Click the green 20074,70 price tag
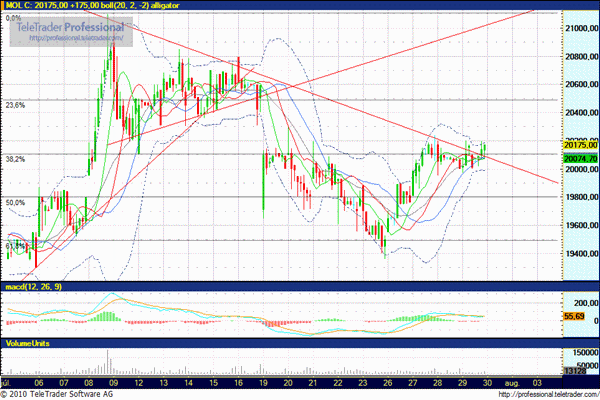 point(579,158)
